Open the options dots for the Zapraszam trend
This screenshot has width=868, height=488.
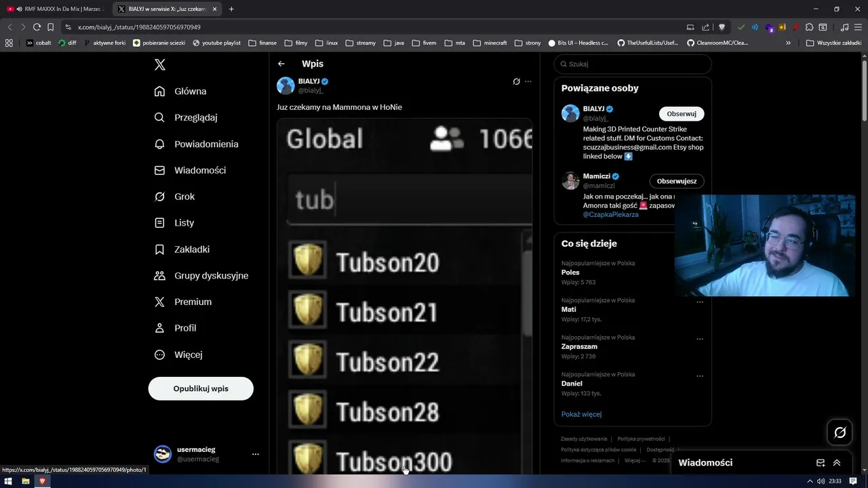coord(700,339)
